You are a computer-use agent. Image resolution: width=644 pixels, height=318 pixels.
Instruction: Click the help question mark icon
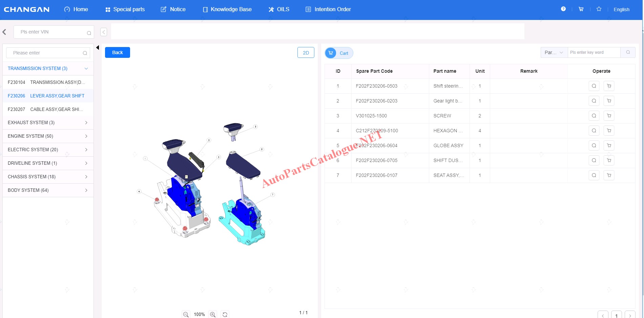tap(563, 9)
